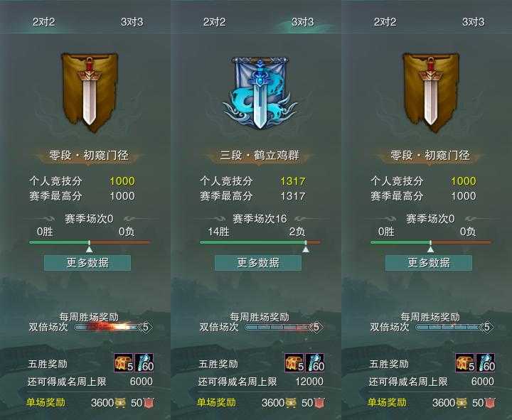Click the 三段·鹤立鸡群 rank title banner
Screen dimensions: 512x420
pyautogui.click(x=260, y=156)
